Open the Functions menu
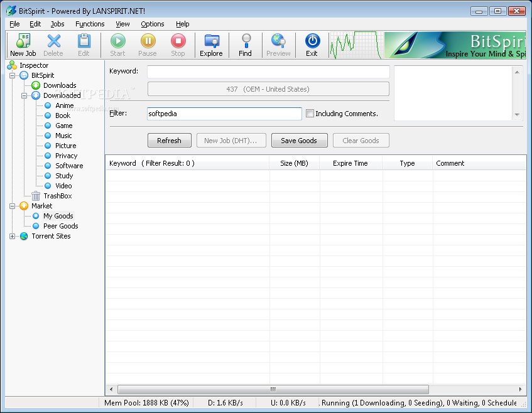The height and width of the screenshot is (413, 532). pos(90,24)
